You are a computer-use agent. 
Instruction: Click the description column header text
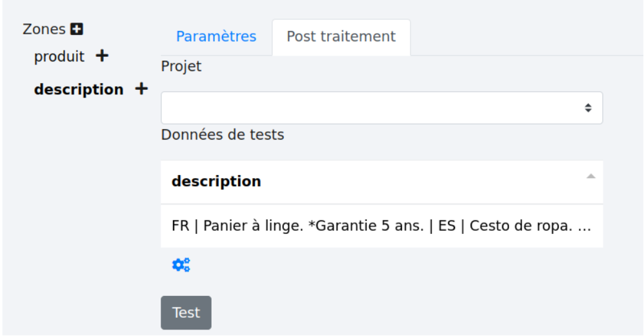coord(216,182)
